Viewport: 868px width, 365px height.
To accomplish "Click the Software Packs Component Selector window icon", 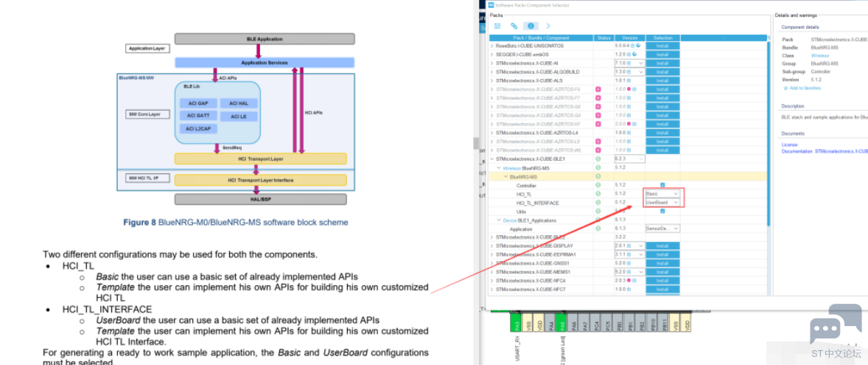I will [491, 5].
